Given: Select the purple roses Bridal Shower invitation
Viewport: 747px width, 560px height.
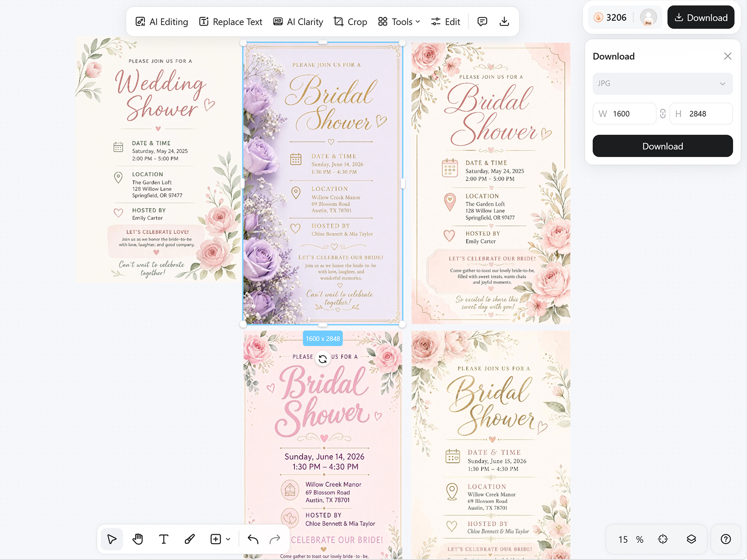Looking at the screenshot, I should coord(323,183).
